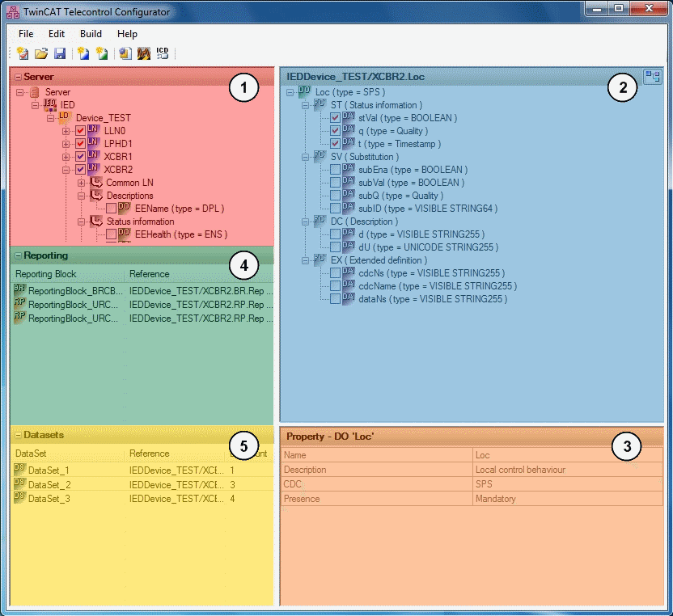Viewport: 673px width, 616px height.
Task: Toggle the XCBR2 checkbox
Action: pyautogui.click(x=80, y=170)
